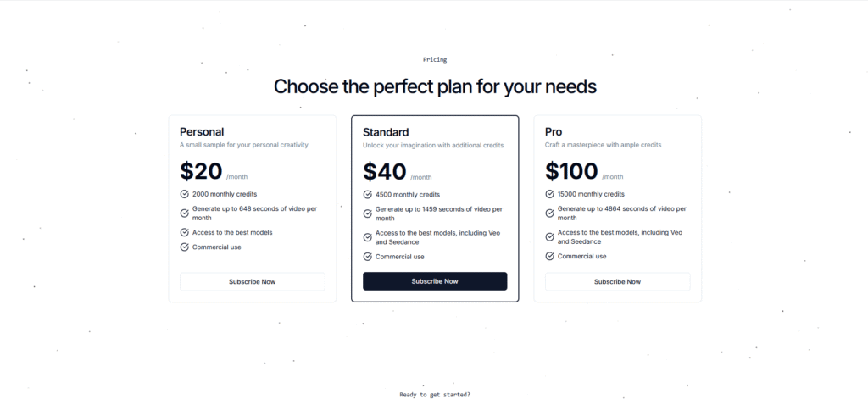Screen dimensions: 868x399
Task: Click checkmark icon next to 648 seconds feature
Action: click(x=185, y=213)
